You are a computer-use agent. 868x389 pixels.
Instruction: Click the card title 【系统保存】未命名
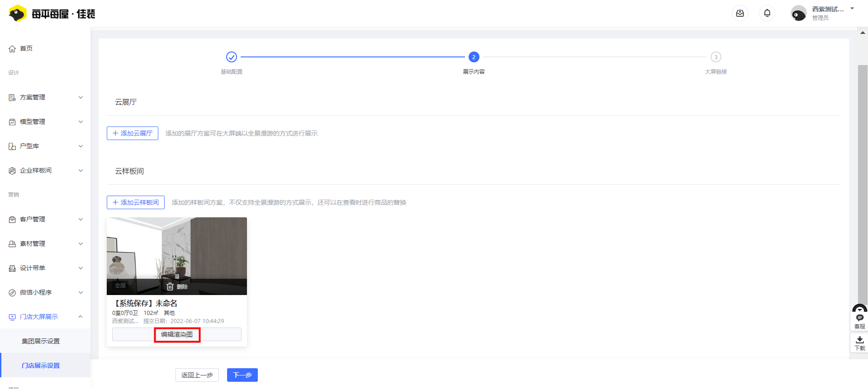coord(145,303)
